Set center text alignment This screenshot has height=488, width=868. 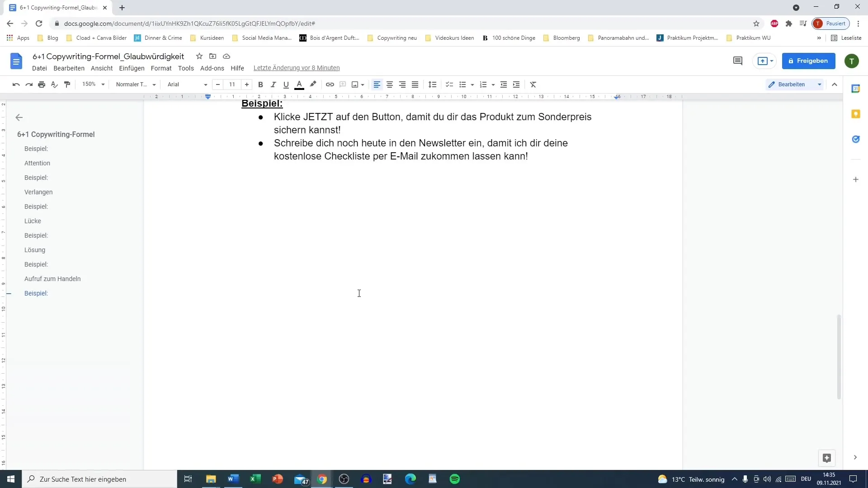click(390, 84)
